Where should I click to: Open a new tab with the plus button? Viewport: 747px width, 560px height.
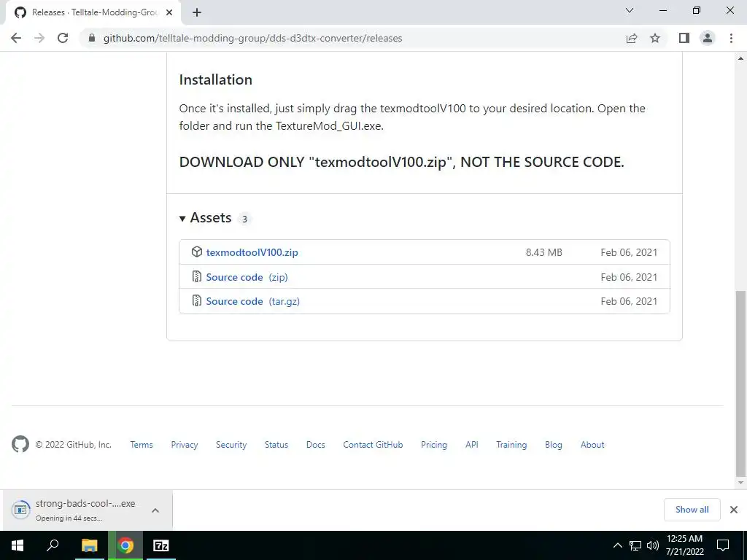(x=197, y=13)
